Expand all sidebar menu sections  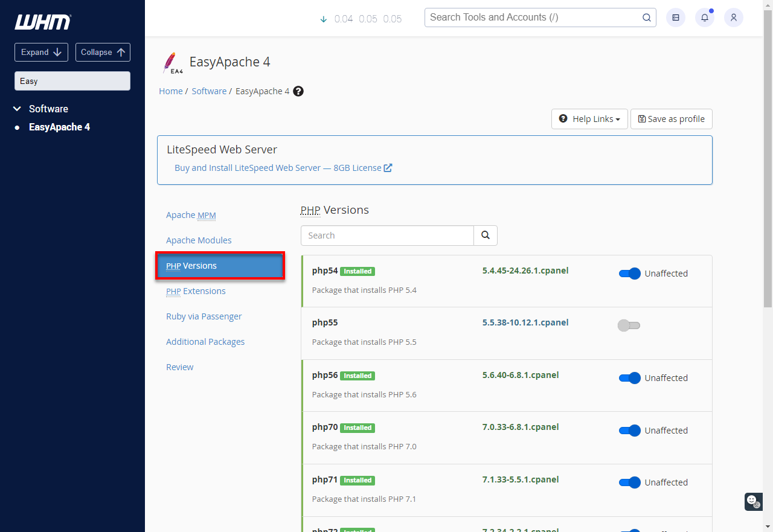click(x=41, y=52)
